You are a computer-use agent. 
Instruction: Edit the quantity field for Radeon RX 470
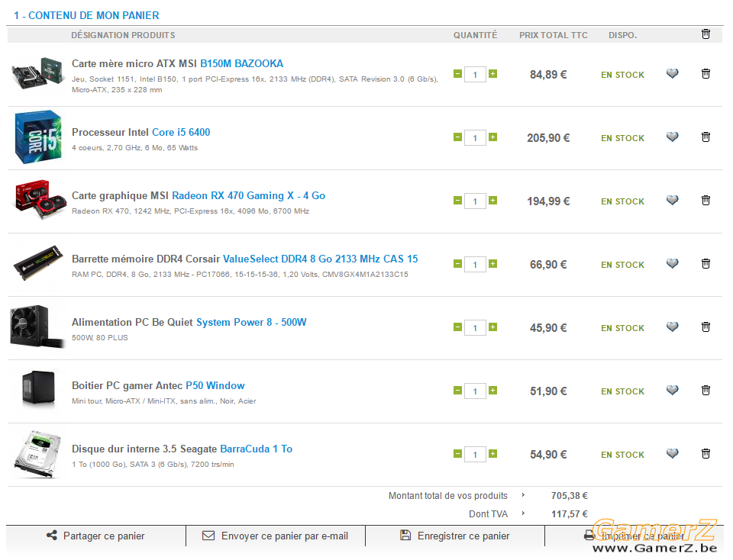click(475, 201)
